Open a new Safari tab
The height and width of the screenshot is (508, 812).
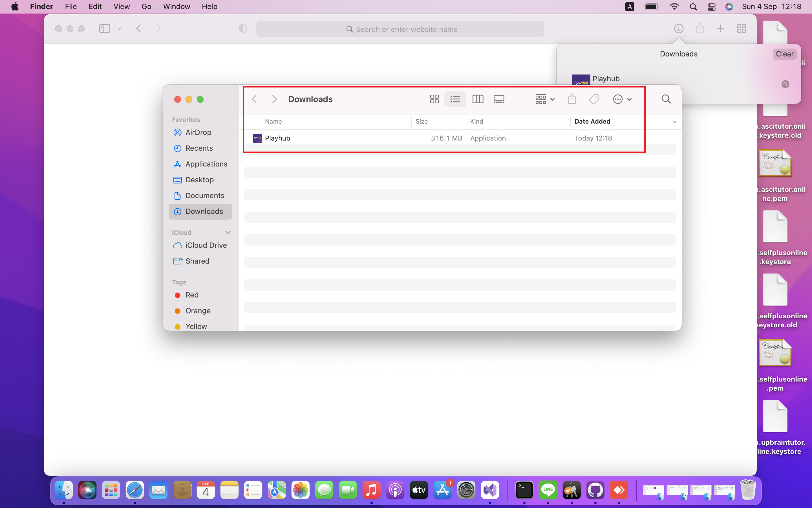point(720,29)
